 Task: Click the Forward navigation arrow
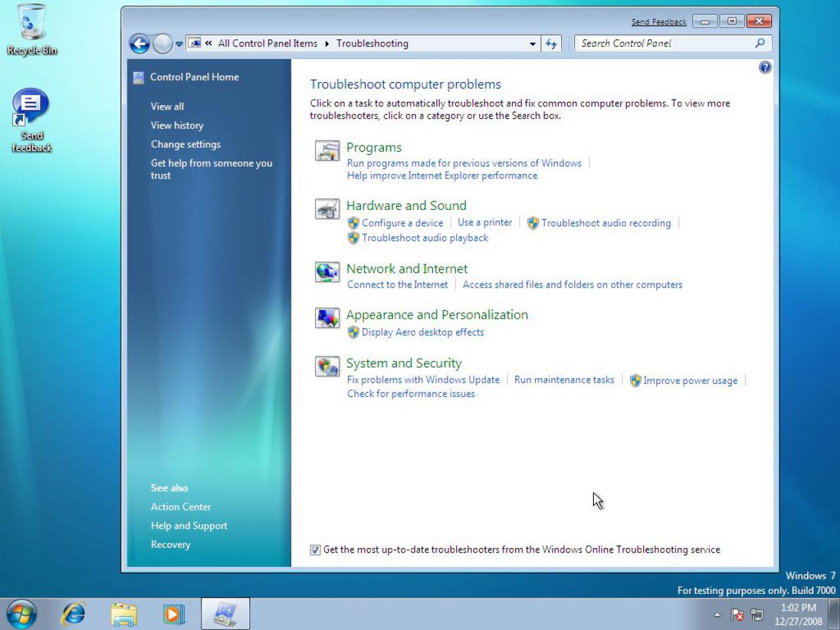point(162,44)
